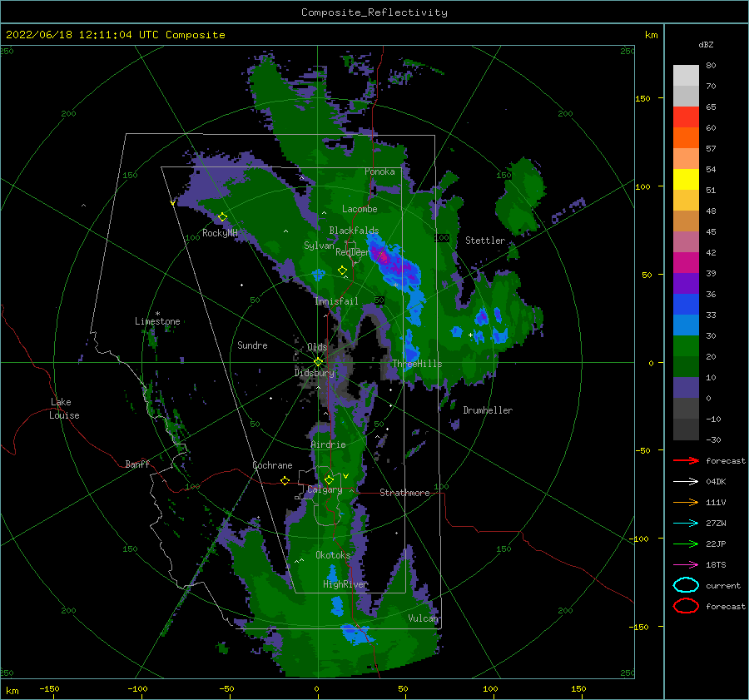Pick the green 22JP arrow legend icon
749x700 pixels.
coord(686,544)
